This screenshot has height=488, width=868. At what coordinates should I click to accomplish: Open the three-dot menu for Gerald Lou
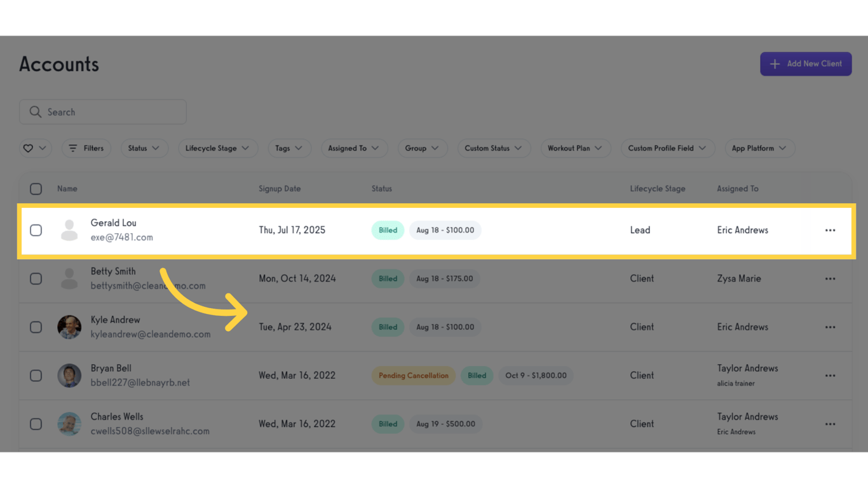click(x=830, y=230)
